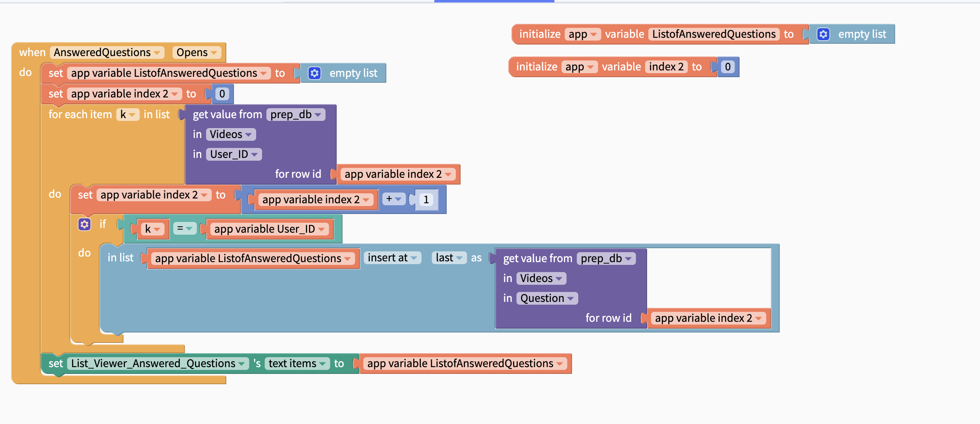Open the AnsweredQuestions screen dropdown
Viewport: 980px width, 424px height.
click(107, 53)
